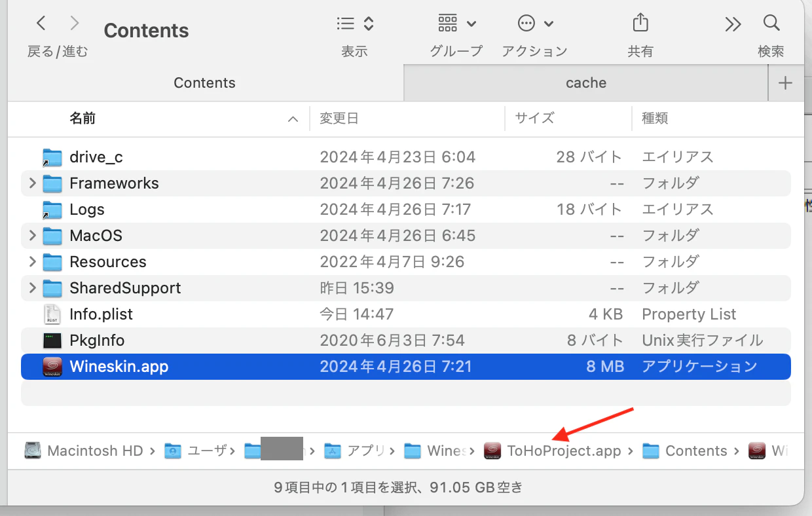
Task: Click the Resources folder name
Action: coord(108,262)
